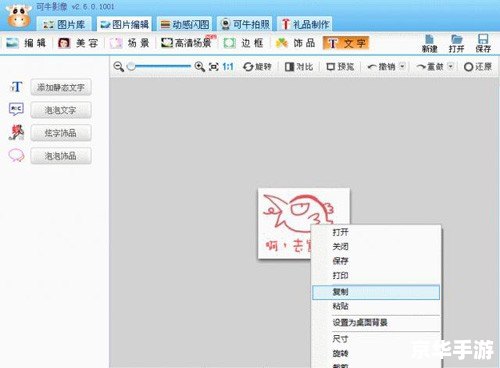
Task: Expand the 撤销 undo history dropdown arrow
Action: coord(402,66)
